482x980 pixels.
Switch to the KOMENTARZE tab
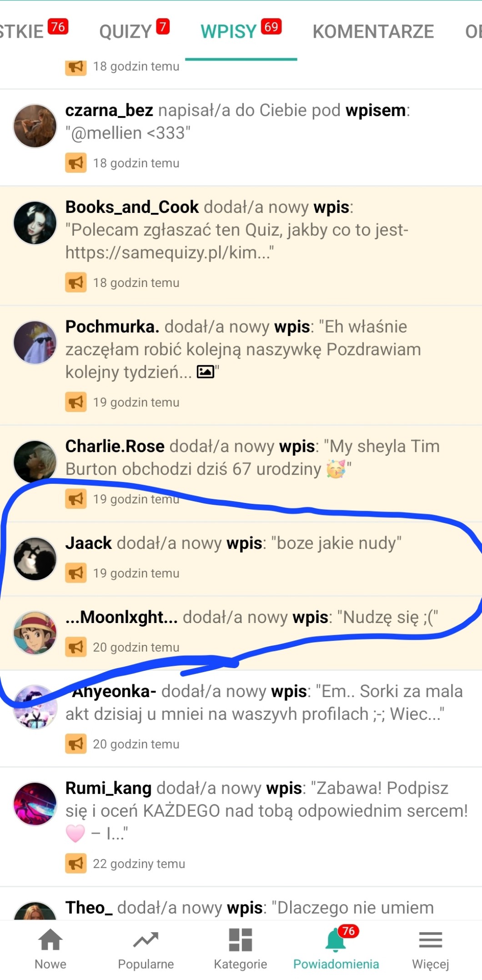coord(373,31)
